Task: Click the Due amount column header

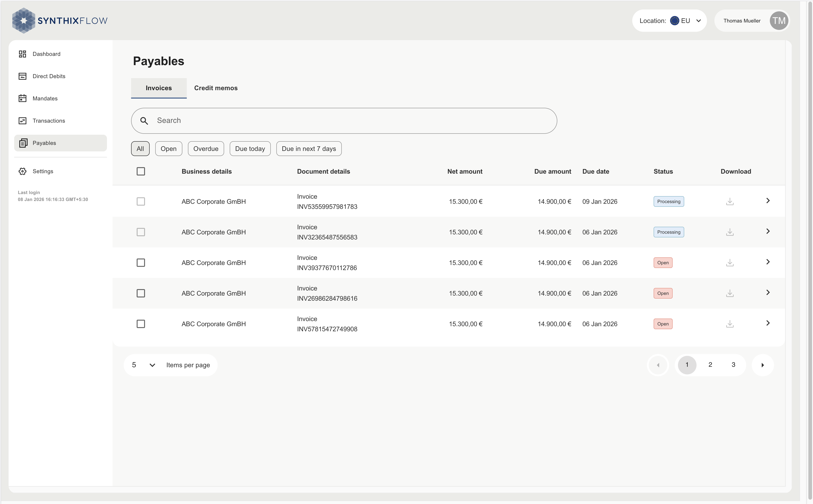Action: tap(552, 171)
